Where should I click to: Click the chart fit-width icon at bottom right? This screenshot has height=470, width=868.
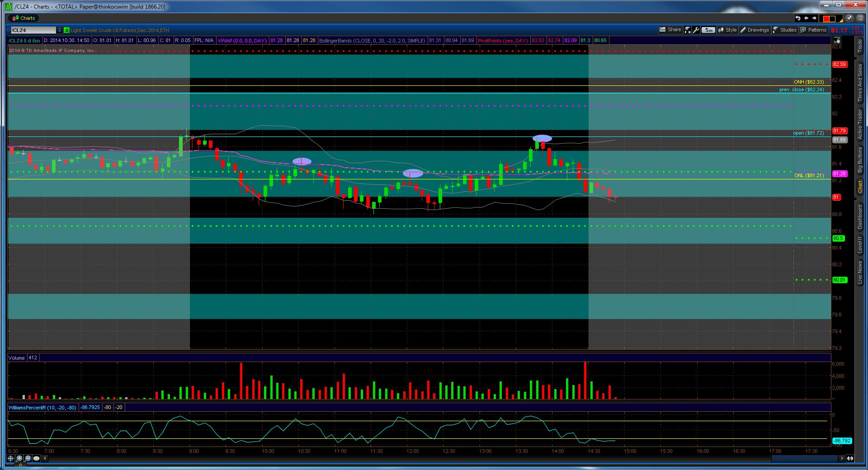coord(850,458)
